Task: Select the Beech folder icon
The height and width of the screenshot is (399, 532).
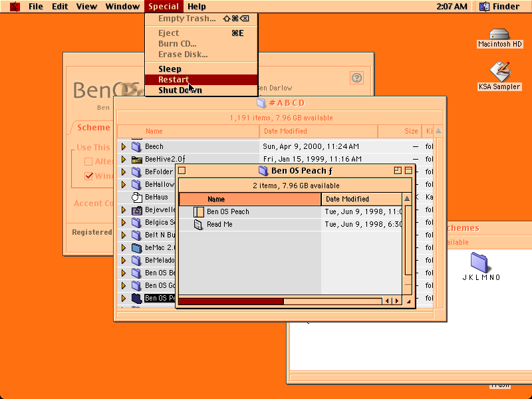Action: tap(136, 146)
